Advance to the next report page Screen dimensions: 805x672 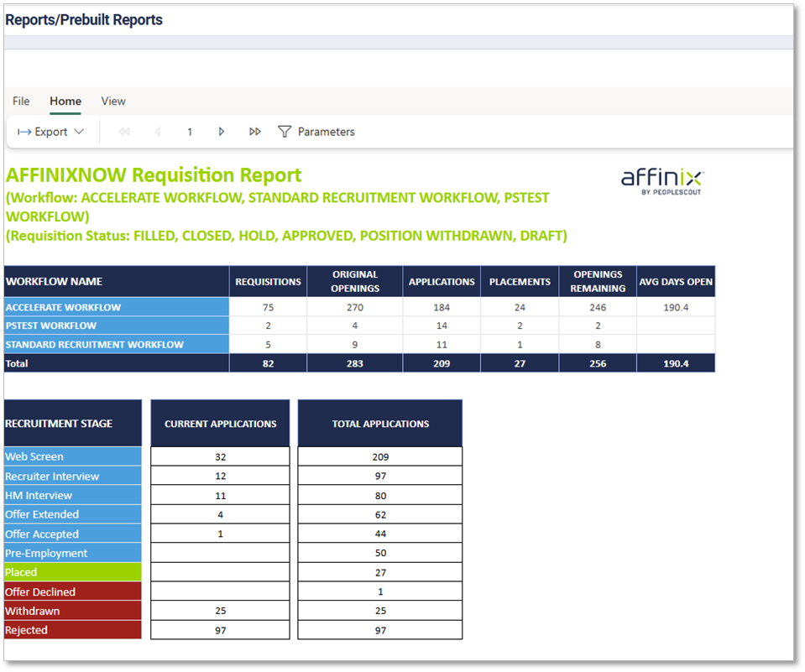(222, 132)
